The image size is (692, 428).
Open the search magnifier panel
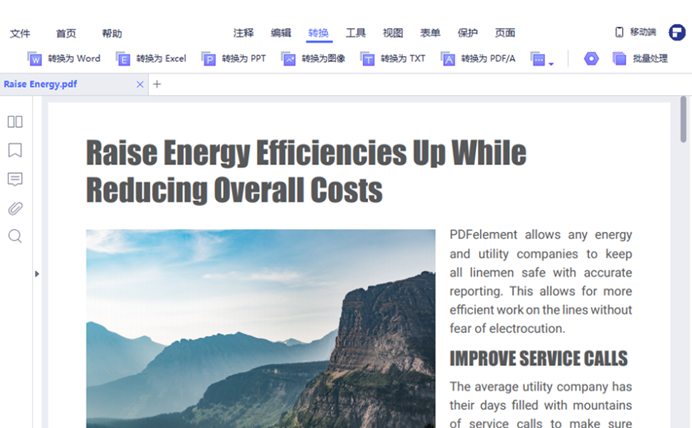[15, 236]
